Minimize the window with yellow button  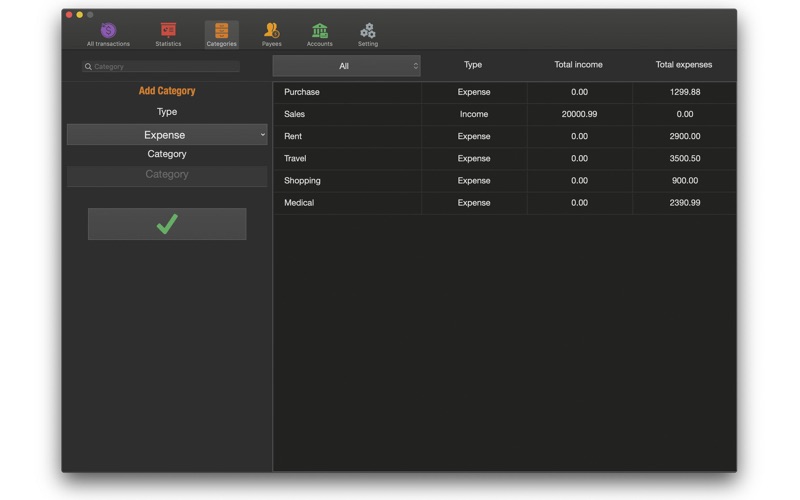tap(80, 15)
